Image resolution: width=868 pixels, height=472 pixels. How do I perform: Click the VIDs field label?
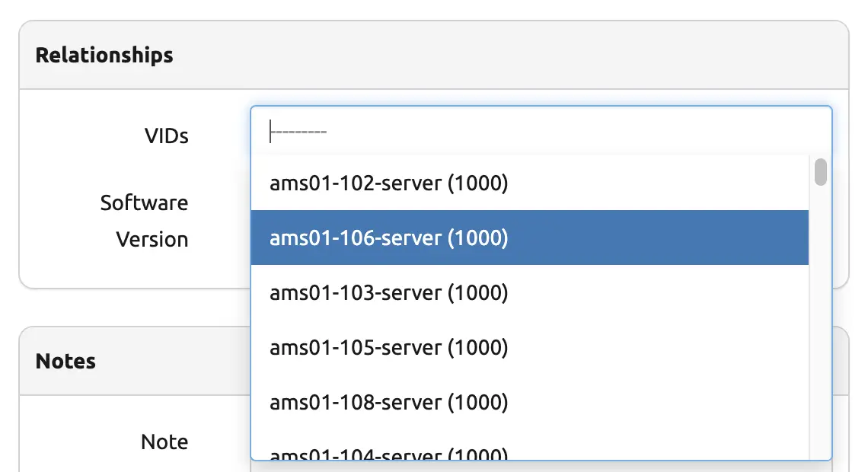coord(166,136)
